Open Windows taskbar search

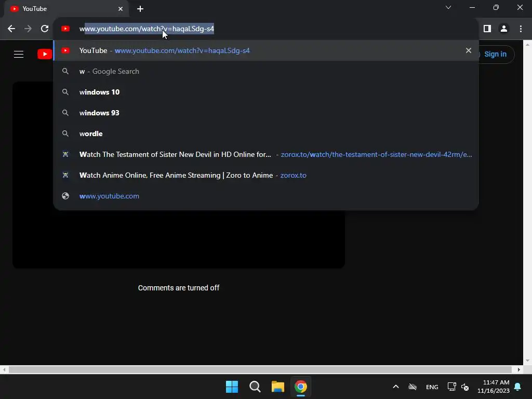[x=255, y=387]
